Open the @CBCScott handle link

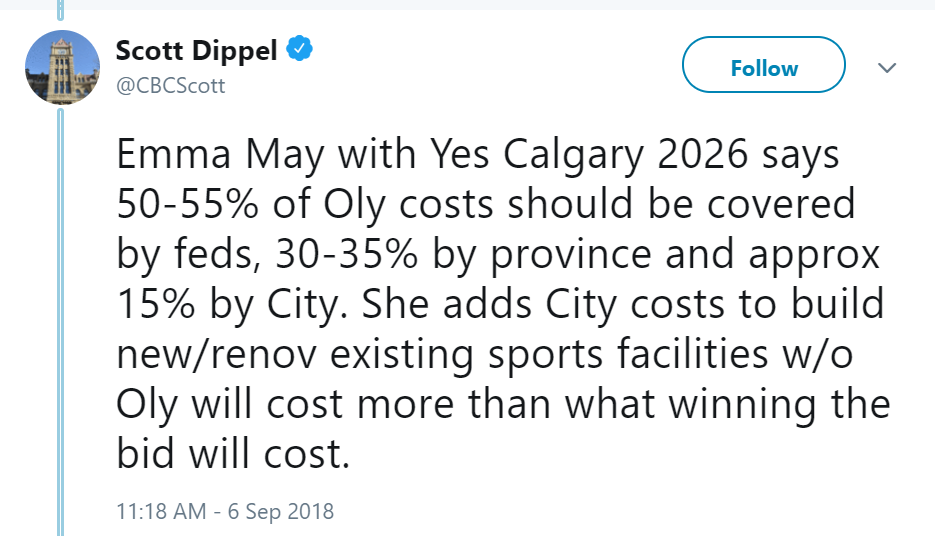(x=171, y=86)
